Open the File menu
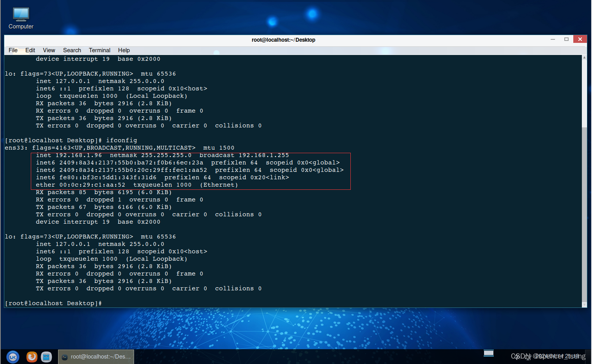This screenshot has width=592, height=364. (x=13, y=50)
